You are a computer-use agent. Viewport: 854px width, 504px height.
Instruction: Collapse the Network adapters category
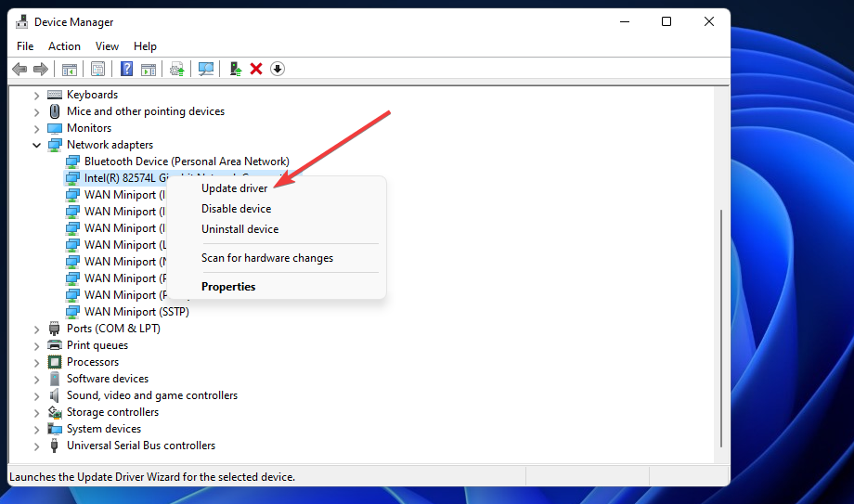(x=36, y=145)
